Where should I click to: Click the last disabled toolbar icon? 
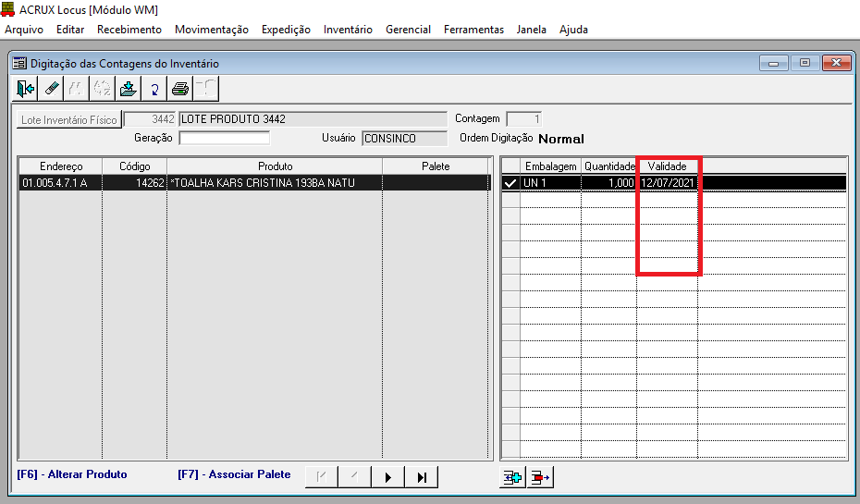[206, 88]
